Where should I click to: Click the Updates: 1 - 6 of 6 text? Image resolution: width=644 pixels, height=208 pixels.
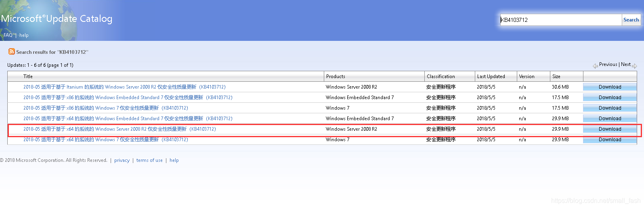(40, 65)
